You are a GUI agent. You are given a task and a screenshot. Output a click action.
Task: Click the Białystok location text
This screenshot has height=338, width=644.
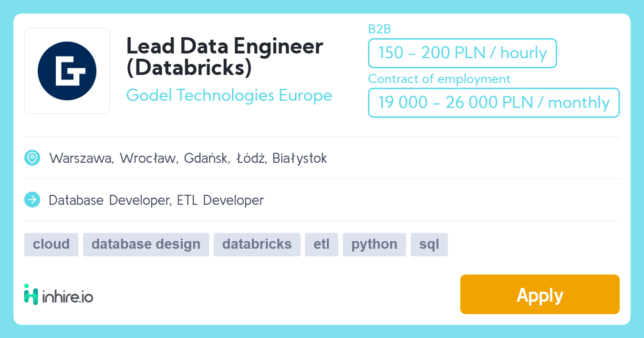point(300,158)
